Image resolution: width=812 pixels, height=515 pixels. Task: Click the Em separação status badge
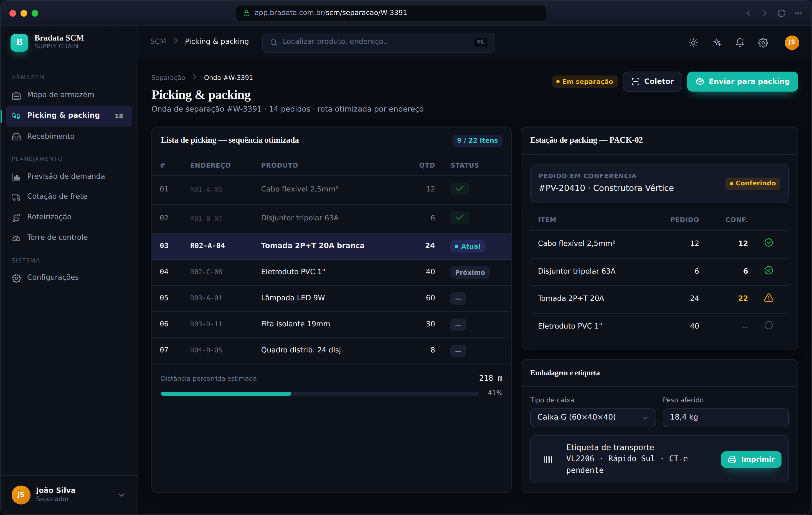[584, 82]
